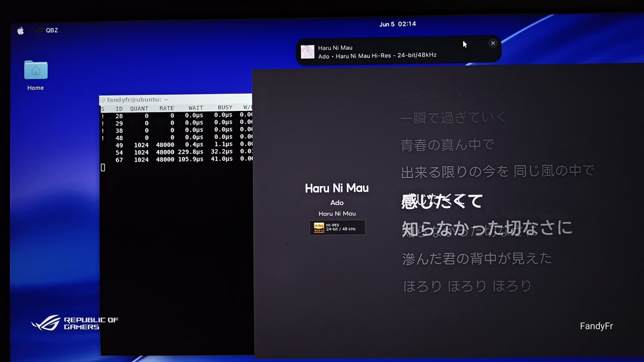Viewport: 644px width, 362px height.
Task: Select lyric line 知らなかった切なさに
Action: tap(487, 228)
